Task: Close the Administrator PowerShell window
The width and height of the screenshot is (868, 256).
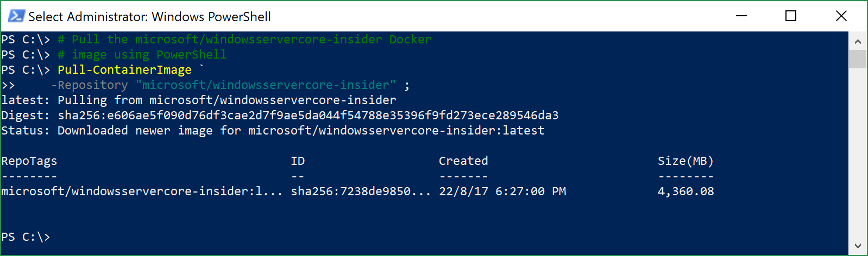Action: pyautogui.click(x=841, y=16)
